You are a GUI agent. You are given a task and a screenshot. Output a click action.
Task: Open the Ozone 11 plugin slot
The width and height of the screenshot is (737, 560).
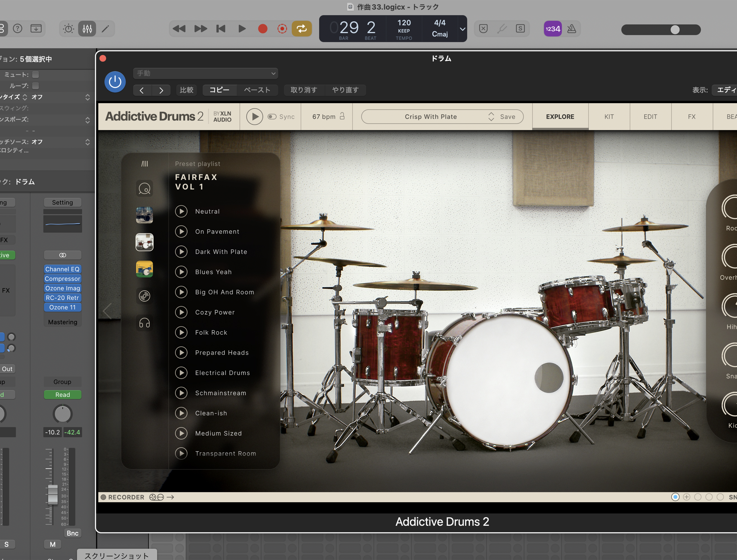pos(62,307)
